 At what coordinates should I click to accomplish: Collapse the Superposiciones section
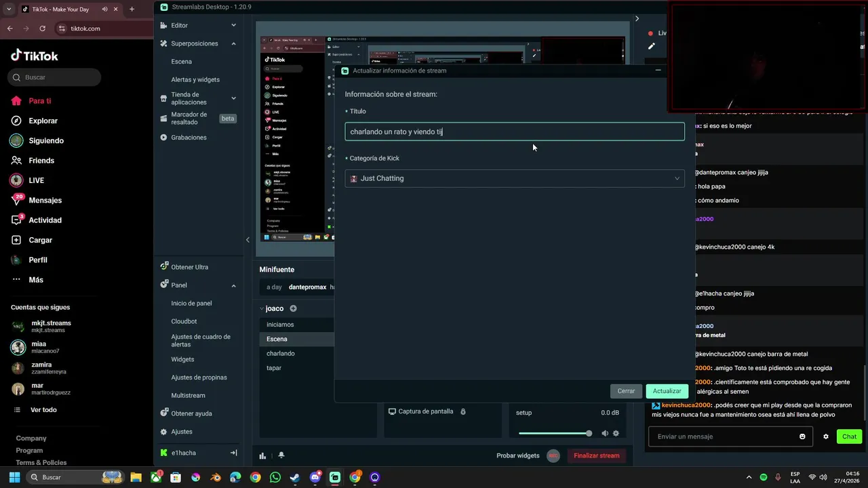tap(234, 43)
